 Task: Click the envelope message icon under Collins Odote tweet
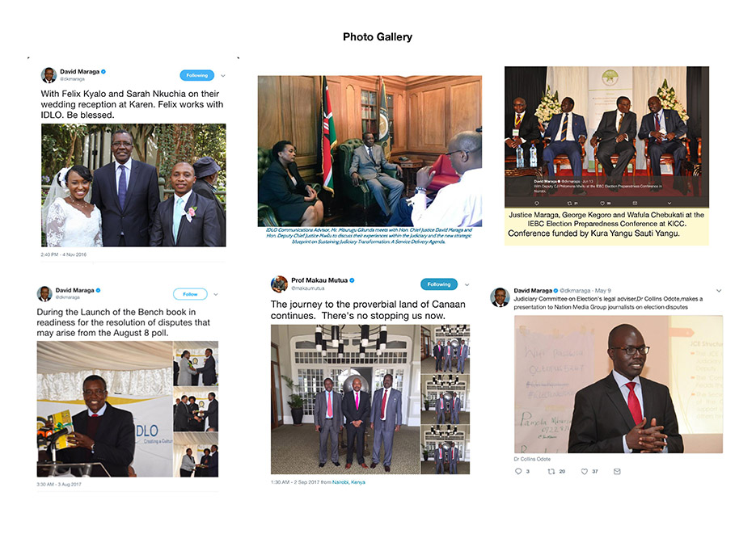617,472
